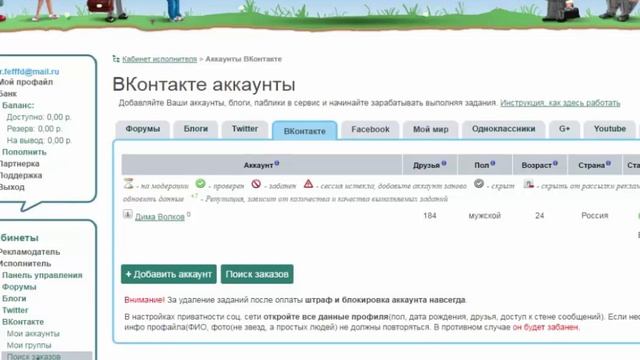
Task: Open ВКонтакте in the sidebar menu
Action: (23, 322)
